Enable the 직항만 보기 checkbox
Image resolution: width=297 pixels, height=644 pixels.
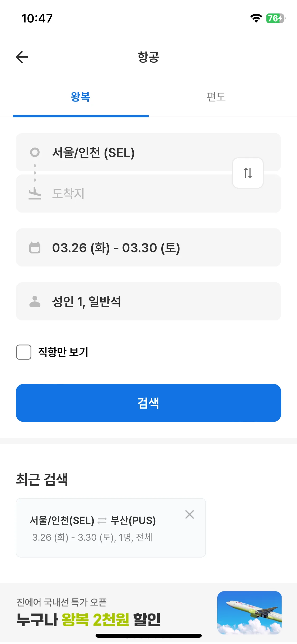click(24, 352)
